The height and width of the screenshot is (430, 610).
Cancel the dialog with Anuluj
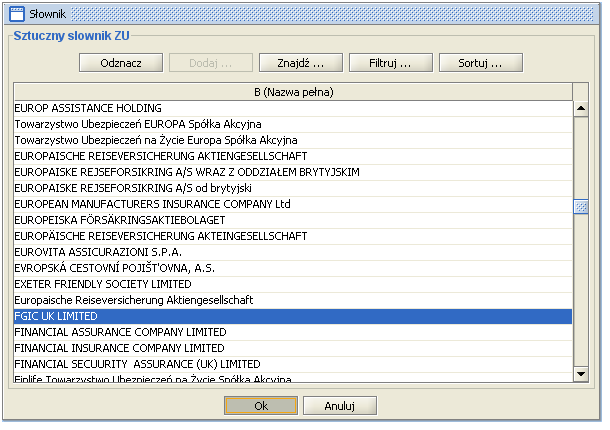click(340, 406)
